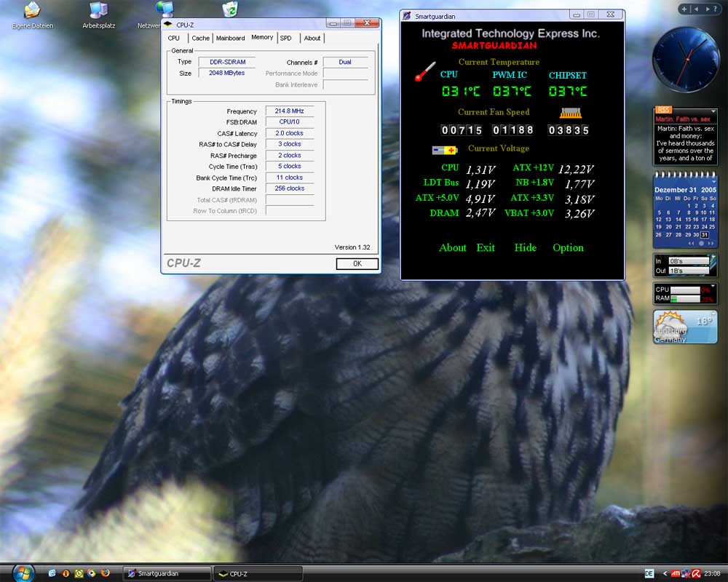Open the Arbeitsplatz desktop icon
Image resolution: width=728 pixels, height=582 pixels.
pos(98,15)
